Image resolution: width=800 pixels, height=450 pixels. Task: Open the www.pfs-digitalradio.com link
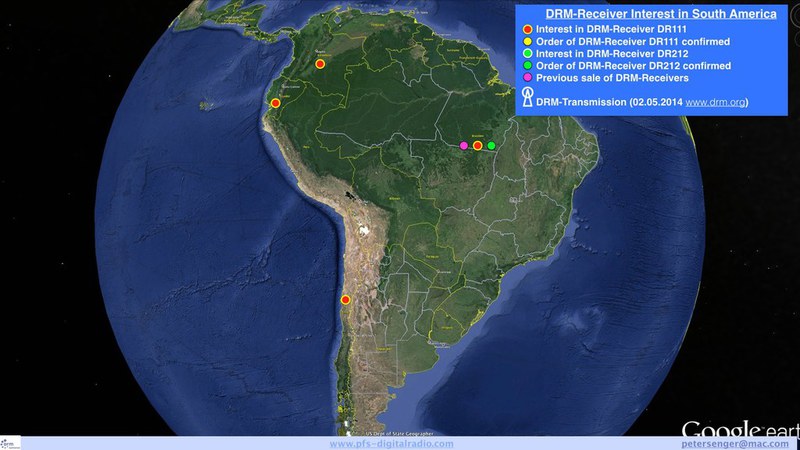391,443
